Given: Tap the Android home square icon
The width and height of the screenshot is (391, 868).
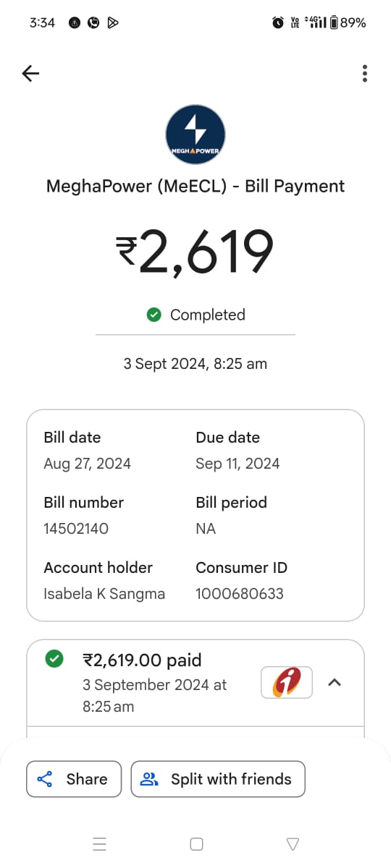Looking at the screenshot, I should pos(196,843).
